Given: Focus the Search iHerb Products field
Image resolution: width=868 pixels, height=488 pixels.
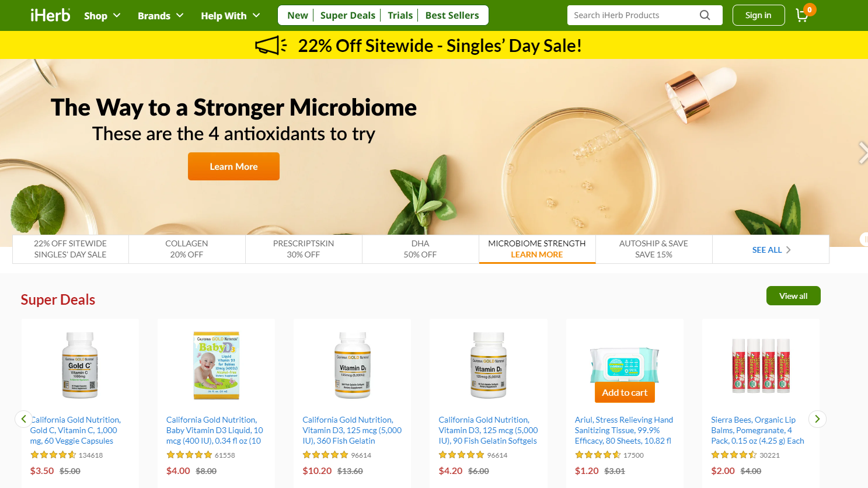Looking at the screenshot, I should point(635,15).
